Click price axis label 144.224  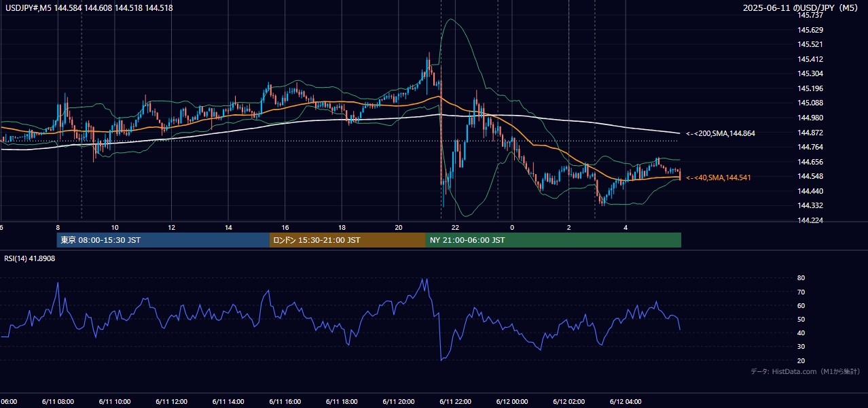pyautogui.click(x=810, y=220)
